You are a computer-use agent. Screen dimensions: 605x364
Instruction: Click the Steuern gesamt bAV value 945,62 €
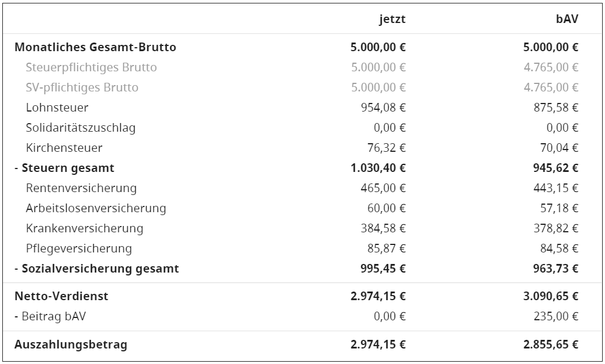(x=558, y=168)
